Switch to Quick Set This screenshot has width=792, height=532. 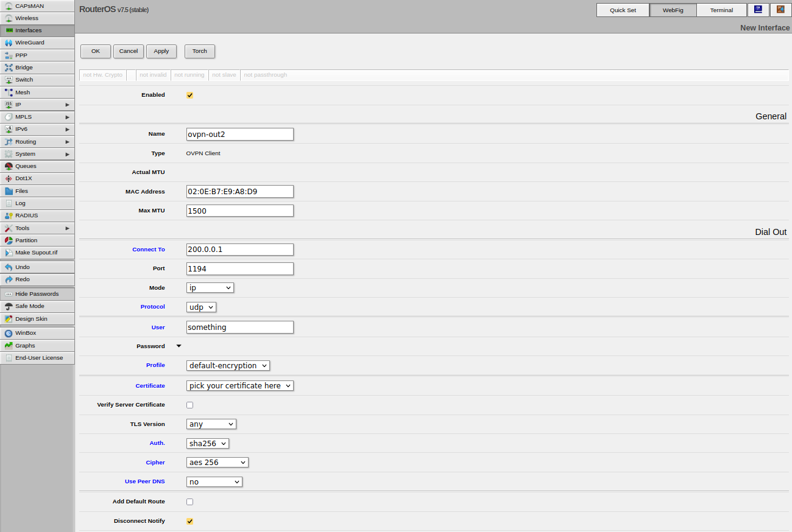[623, 10]
